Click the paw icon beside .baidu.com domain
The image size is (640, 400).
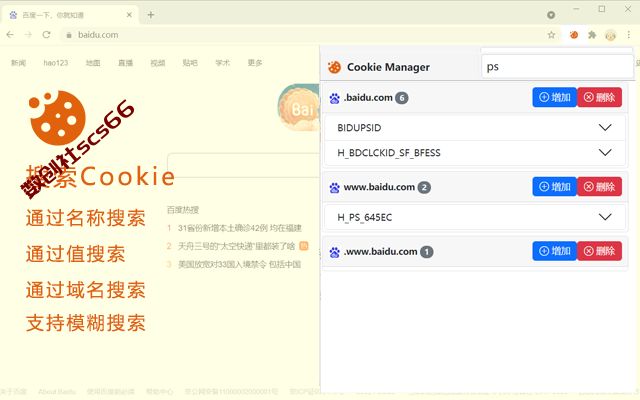(334, 98)
